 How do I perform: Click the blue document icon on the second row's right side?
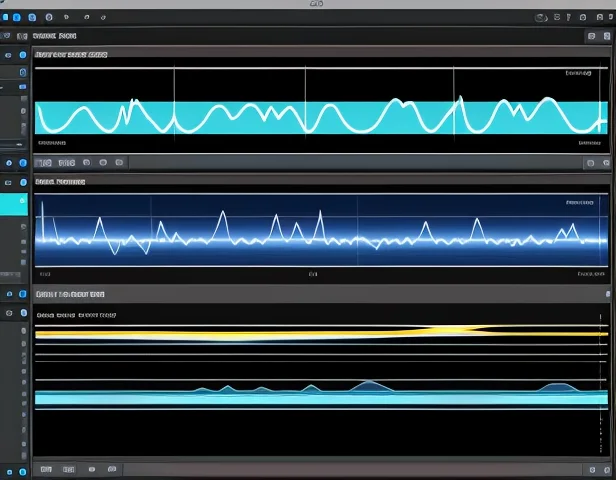[607, 36]
